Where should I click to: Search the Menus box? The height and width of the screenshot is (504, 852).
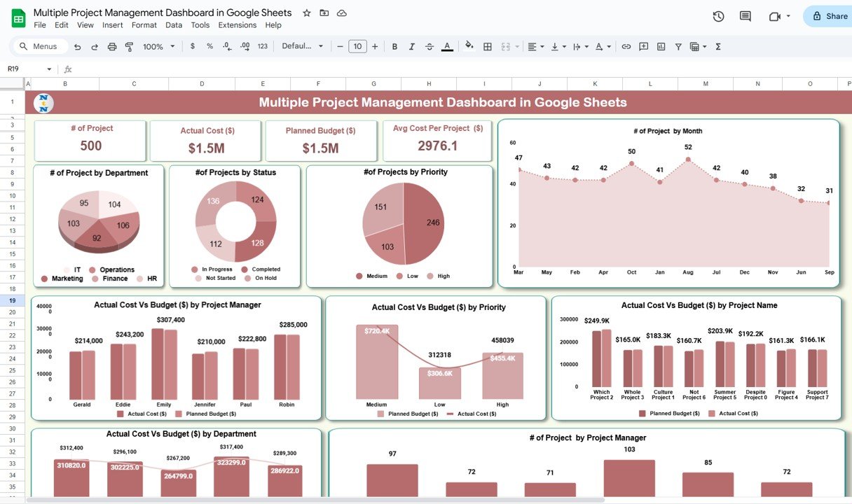40,47
